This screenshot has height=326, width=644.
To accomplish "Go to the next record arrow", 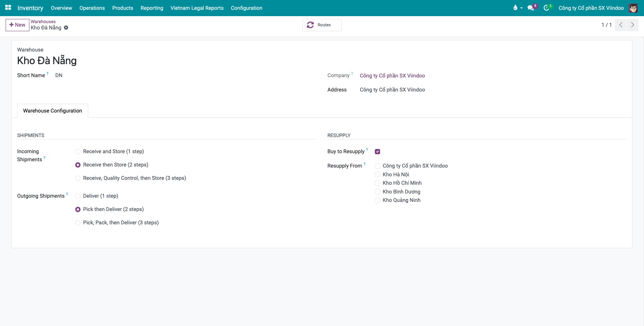I will (x=632, y=25).
